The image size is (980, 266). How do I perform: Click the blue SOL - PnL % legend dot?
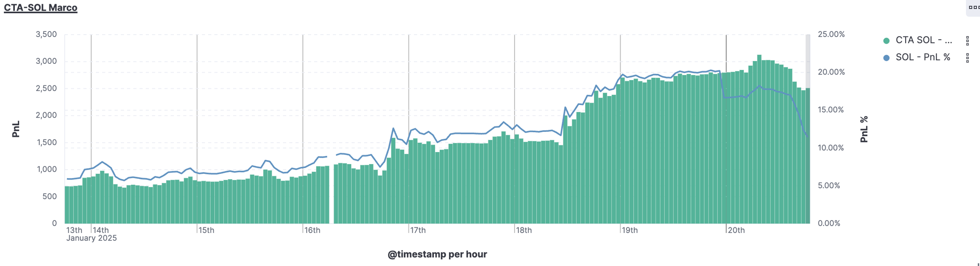[x=886, y=58]
